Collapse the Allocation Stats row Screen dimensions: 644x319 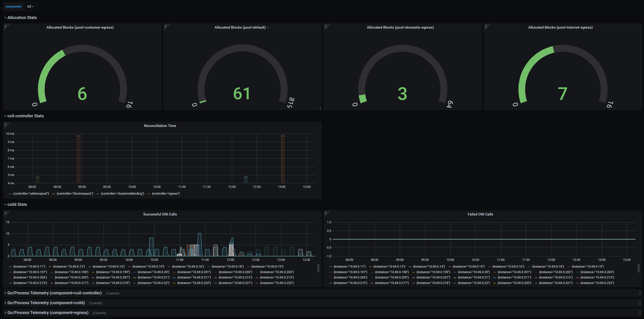tap(22, 17)
